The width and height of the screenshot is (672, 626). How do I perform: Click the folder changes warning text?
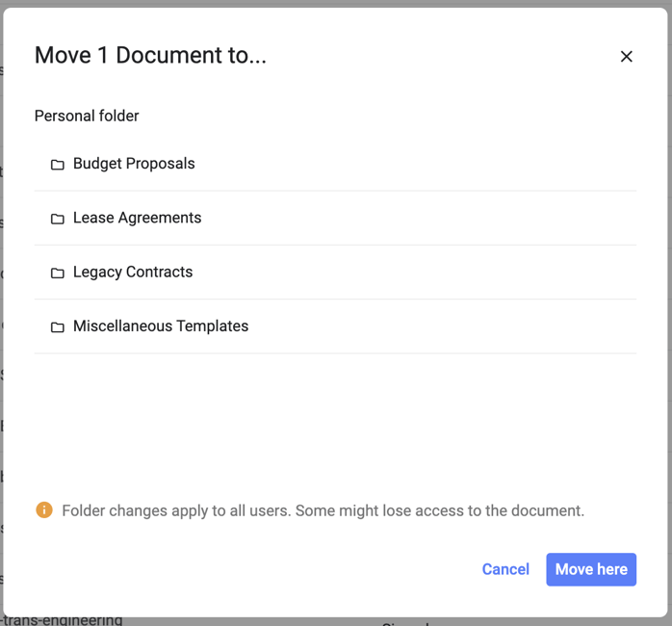click(x=323, y=510)
